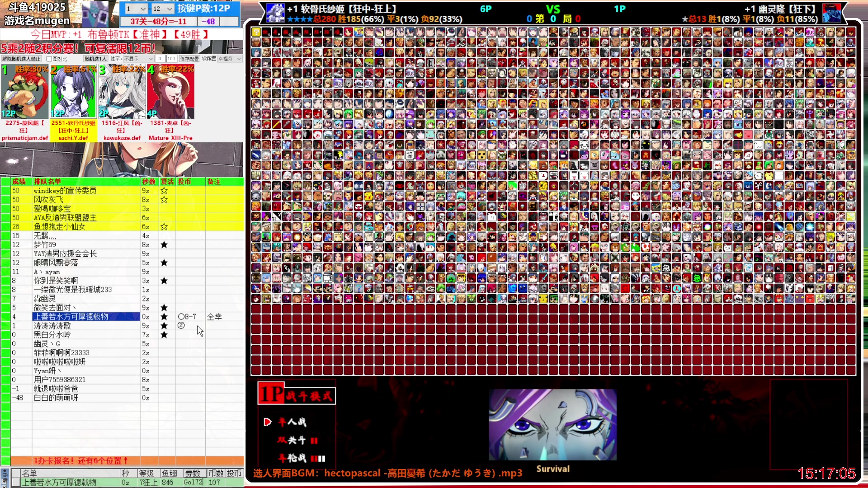
Task: Open the starting P number dropdown showing 1
Action: [136, 9]
